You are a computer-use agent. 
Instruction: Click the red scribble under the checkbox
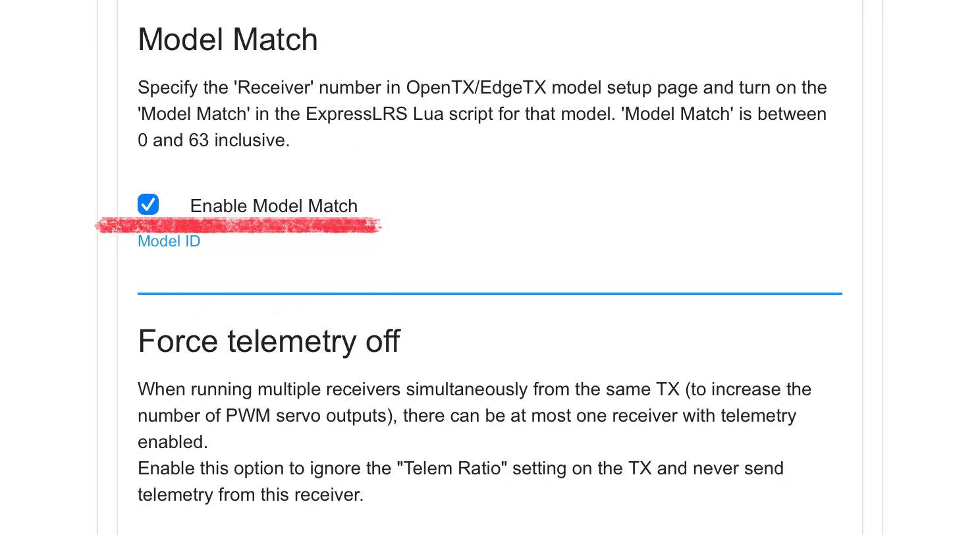point(238,226)
